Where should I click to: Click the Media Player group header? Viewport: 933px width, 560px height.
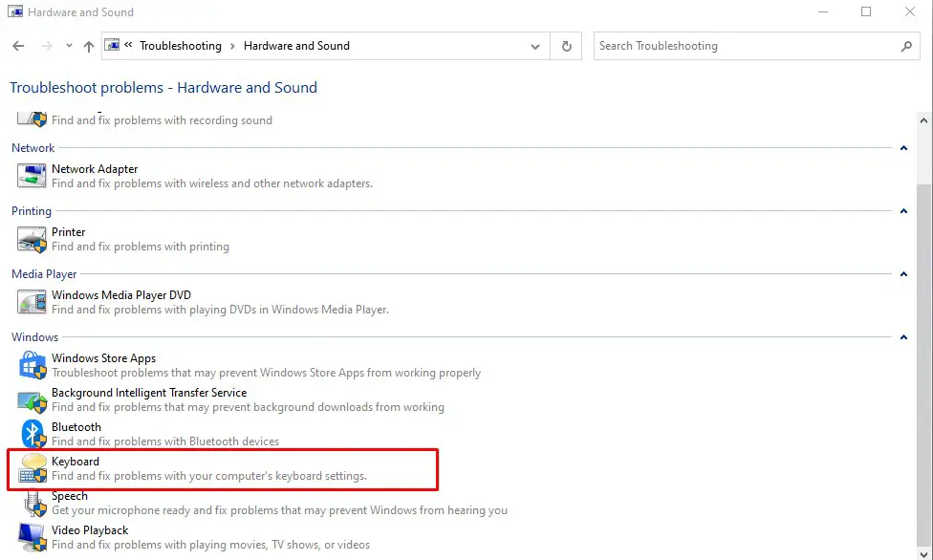click(x=44, y=273)
